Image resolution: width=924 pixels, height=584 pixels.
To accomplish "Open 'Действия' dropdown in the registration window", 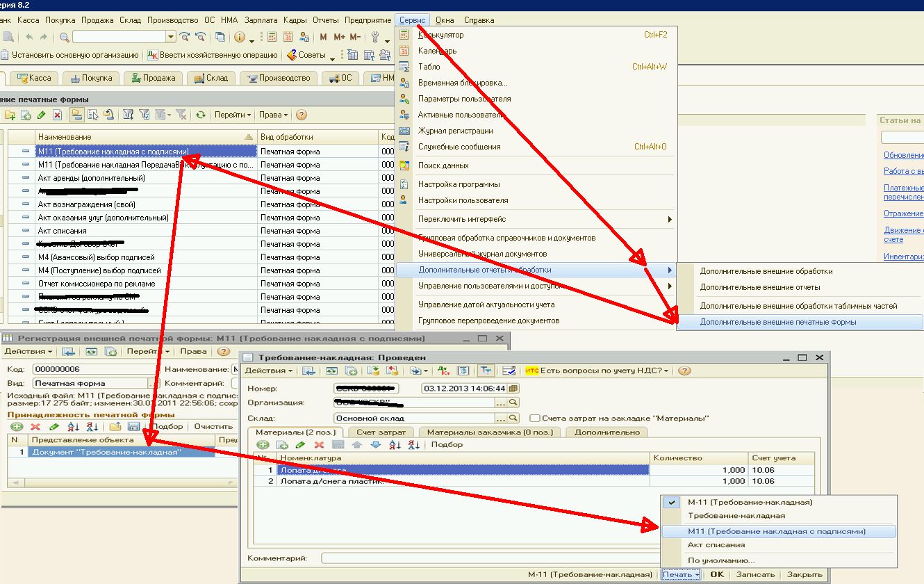I will pyautogui.click(x=30, y=352).
